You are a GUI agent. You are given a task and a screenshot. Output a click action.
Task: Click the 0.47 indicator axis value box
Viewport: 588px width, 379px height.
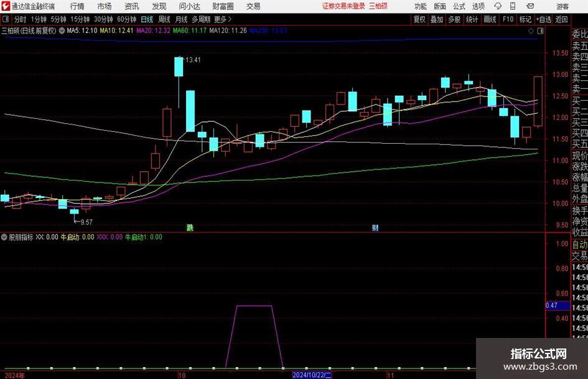pyautogui.click(x=558, y=306)
